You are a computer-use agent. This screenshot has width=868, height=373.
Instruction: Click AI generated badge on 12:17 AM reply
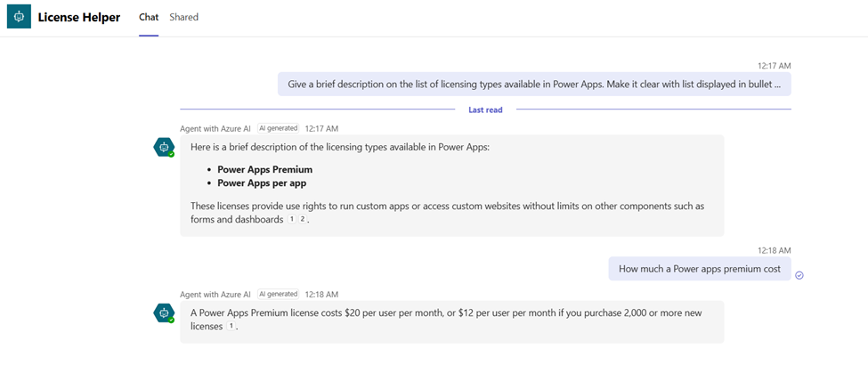278,128
